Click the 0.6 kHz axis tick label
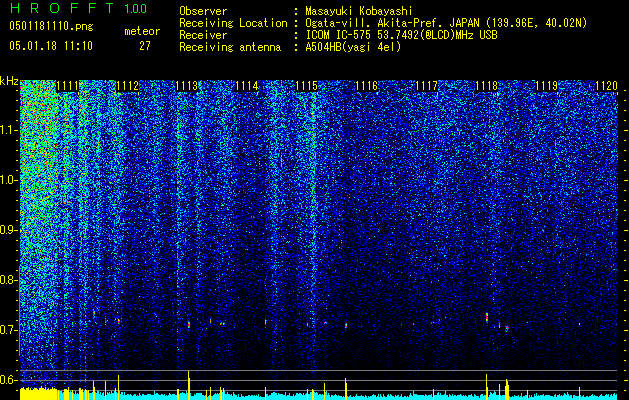Screen dimensions: 629x400 click(9, 380)
